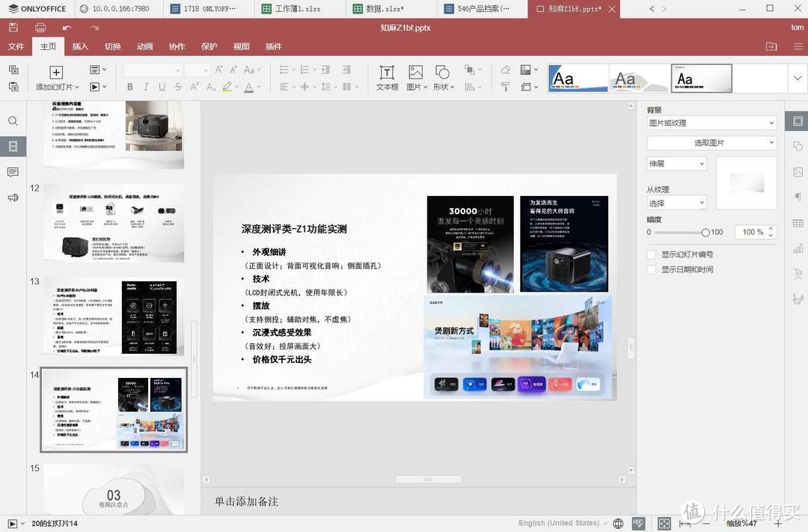Select slide 13 thumbnail
This screenshot has height=532, width=808.
click(x=114, y=316)
